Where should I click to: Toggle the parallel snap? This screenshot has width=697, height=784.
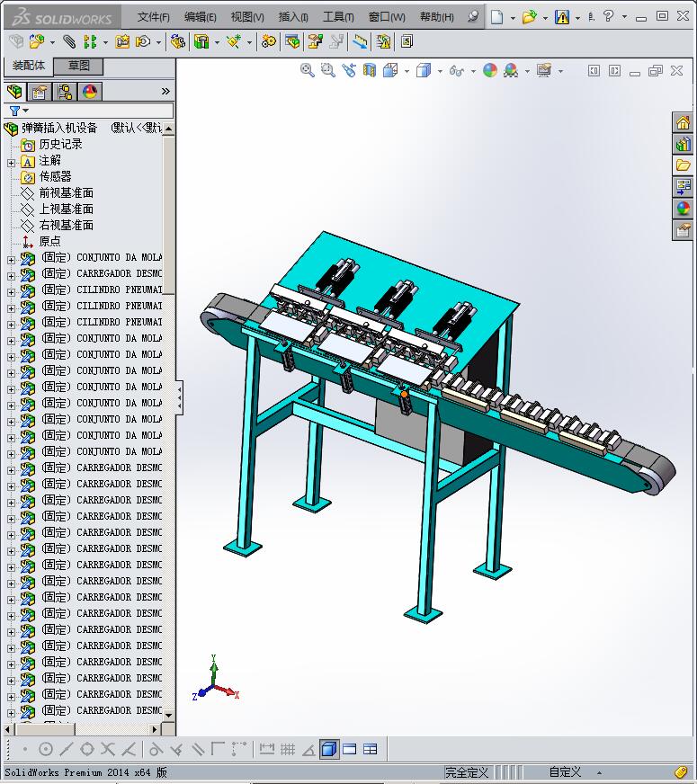[198, 749]
